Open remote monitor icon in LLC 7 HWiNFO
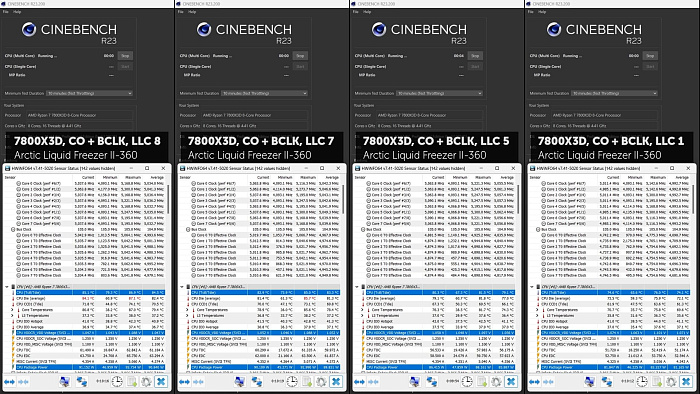The height and width of the screenshot is (394, 700). click(240, 382)
